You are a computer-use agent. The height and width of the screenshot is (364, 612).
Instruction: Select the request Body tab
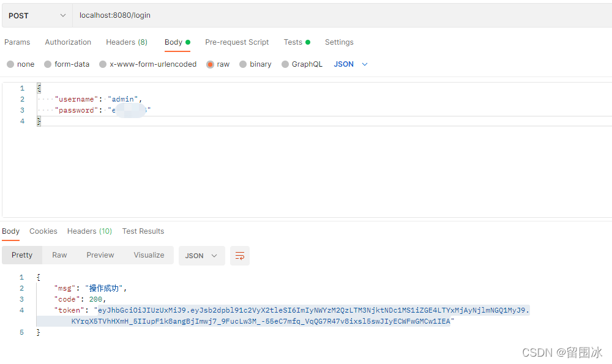pos(177,42)
